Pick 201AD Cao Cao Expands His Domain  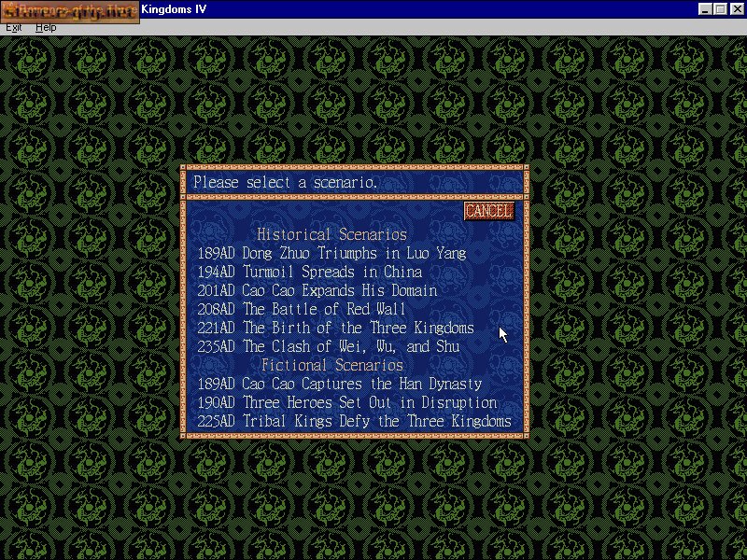(317, 290)
